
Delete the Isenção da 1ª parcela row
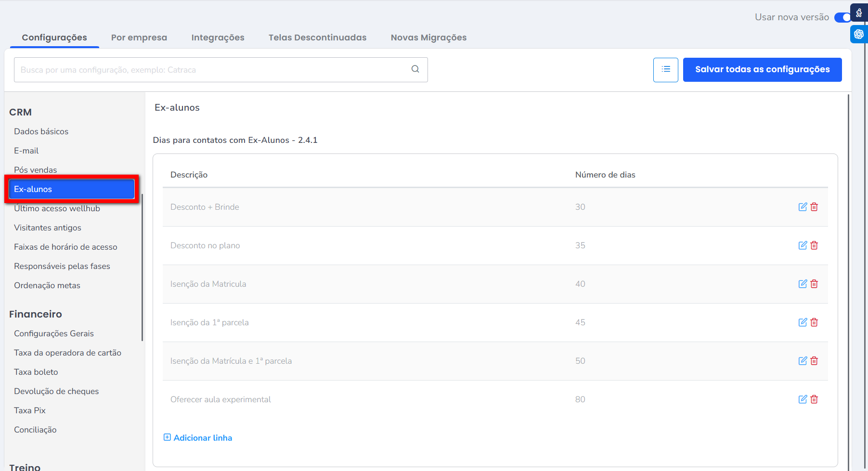814,322
